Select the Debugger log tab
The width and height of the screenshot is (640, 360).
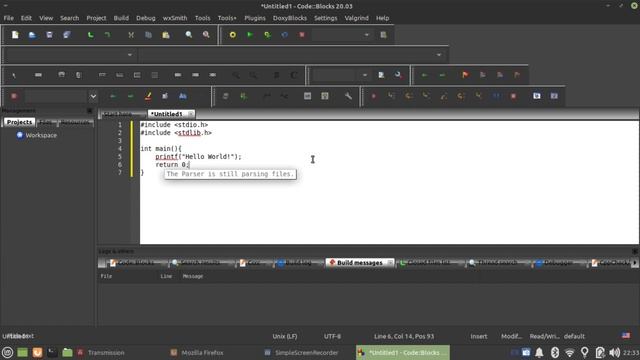(558, 262)
